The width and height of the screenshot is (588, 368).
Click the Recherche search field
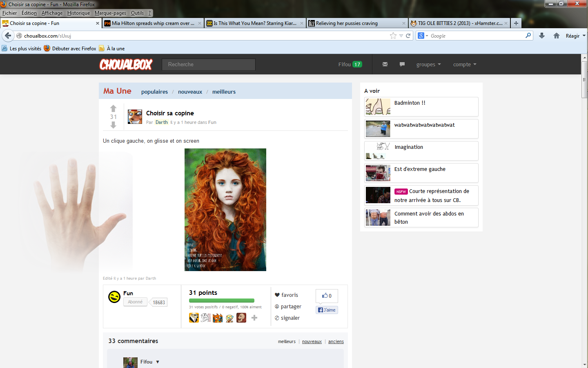pos(209,65)
